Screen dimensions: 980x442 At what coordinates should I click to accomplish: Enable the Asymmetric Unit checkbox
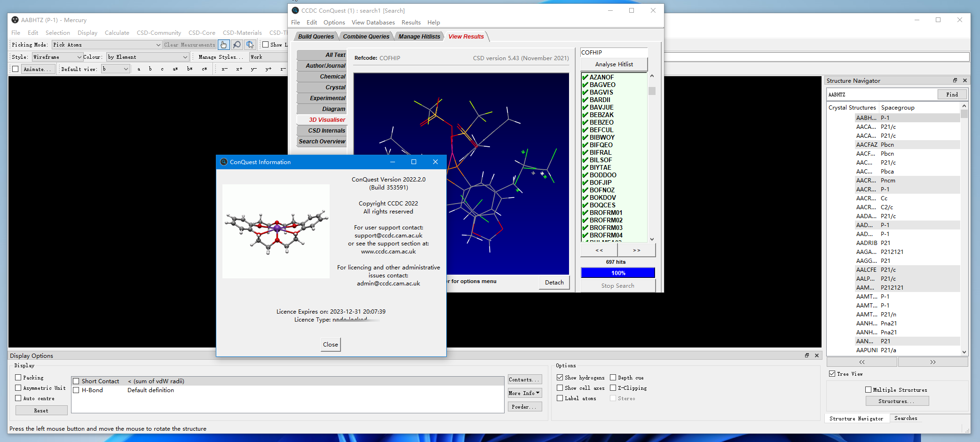pos(18,388)
